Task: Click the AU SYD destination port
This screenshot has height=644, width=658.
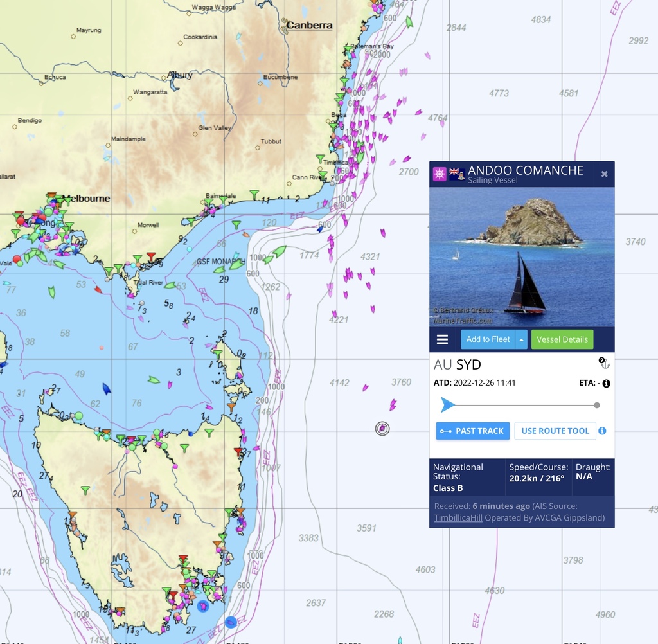Action: [458, 364]
